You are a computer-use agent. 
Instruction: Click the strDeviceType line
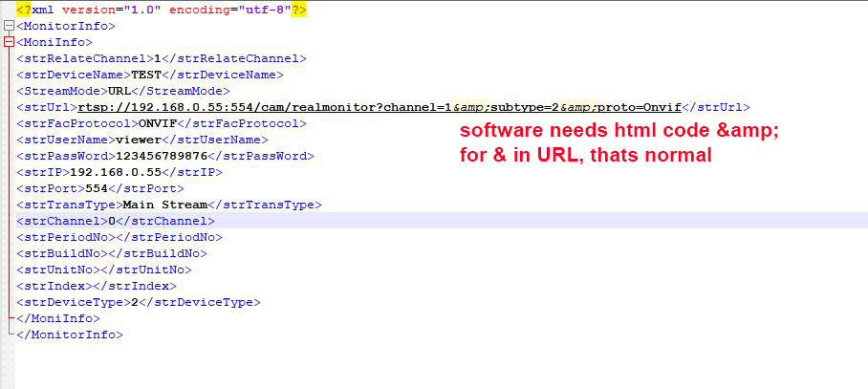tap(138, 302)
